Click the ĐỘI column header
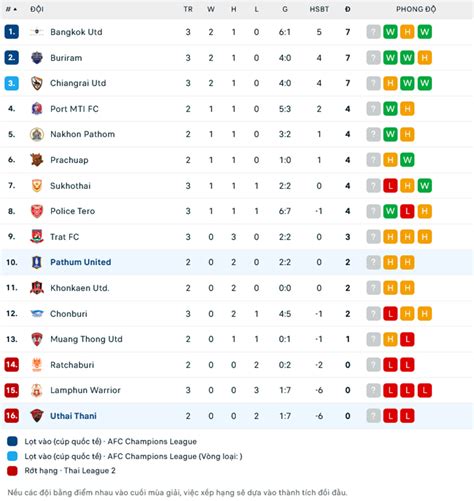This screenshot has width=474, height=501. pos(37,9)
